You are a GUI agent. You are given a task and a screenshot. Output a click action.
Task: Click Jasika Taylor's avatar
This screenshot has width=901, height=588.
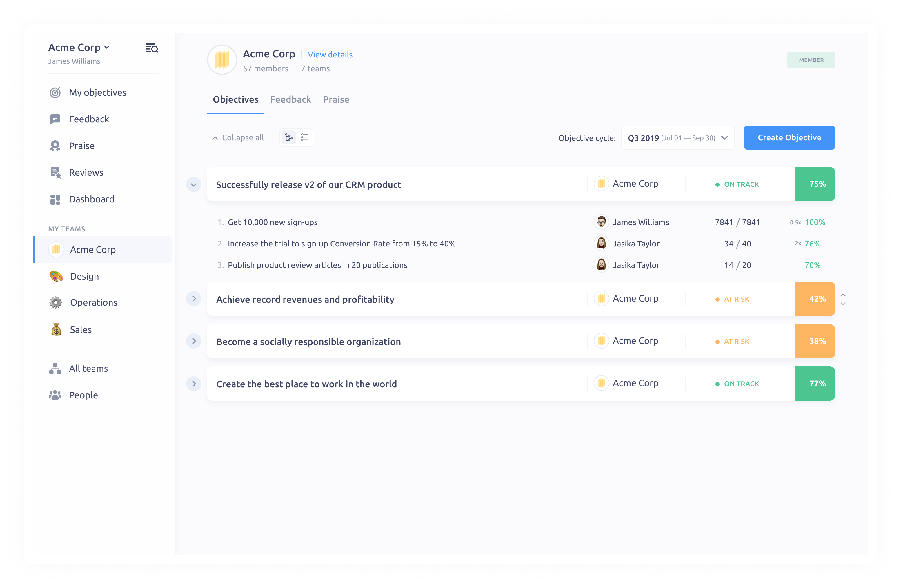click(601, 244)
